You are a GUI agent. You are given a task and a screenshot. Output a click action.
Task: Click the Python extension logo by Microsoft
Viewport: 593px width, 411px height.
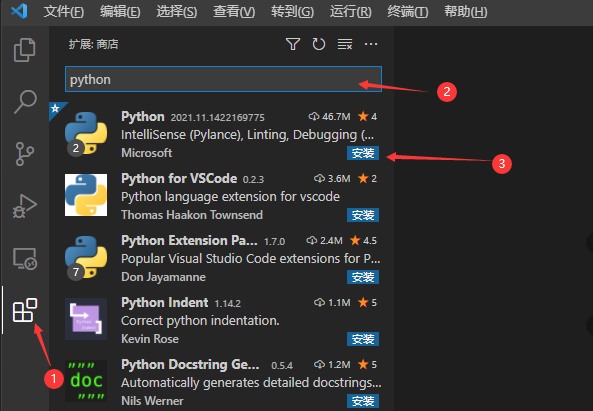click(86, 133)
